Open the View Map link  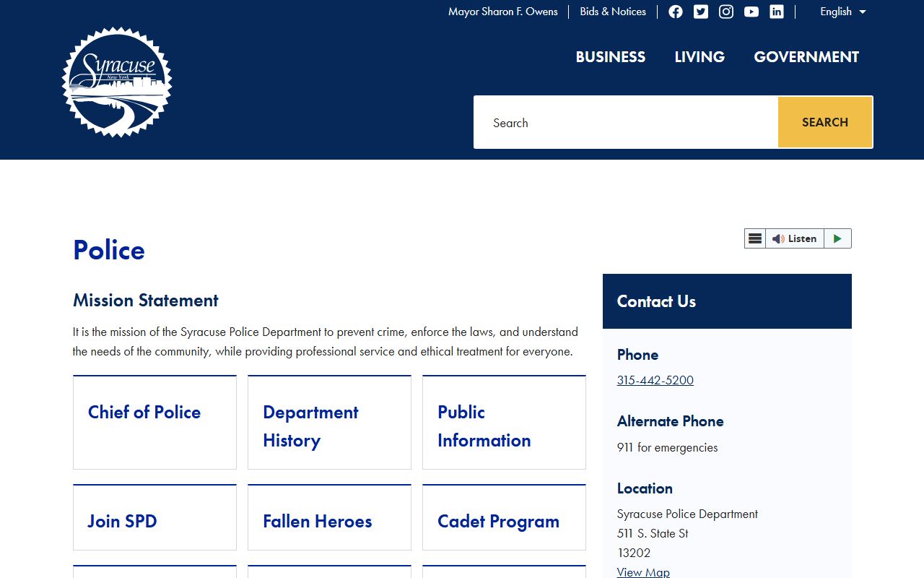click(642, 572)
